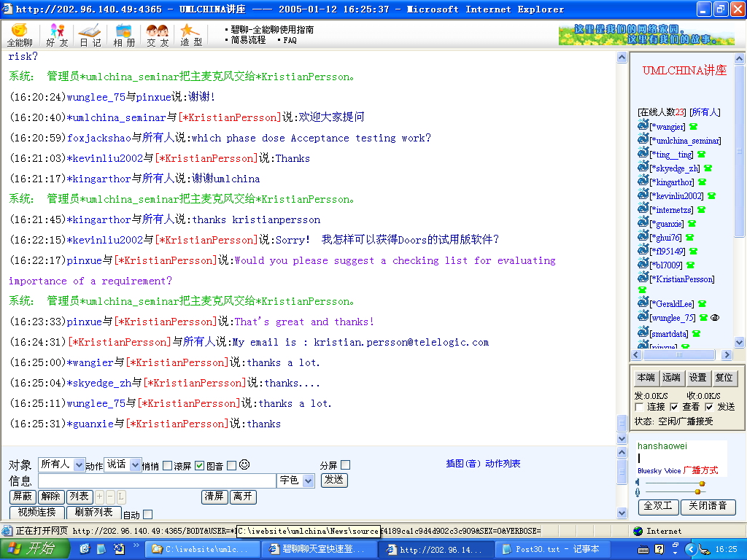Click the 发送 send message button
This screenshot has height=560, width=747.
pyautogui.click(x=334, y=480)
